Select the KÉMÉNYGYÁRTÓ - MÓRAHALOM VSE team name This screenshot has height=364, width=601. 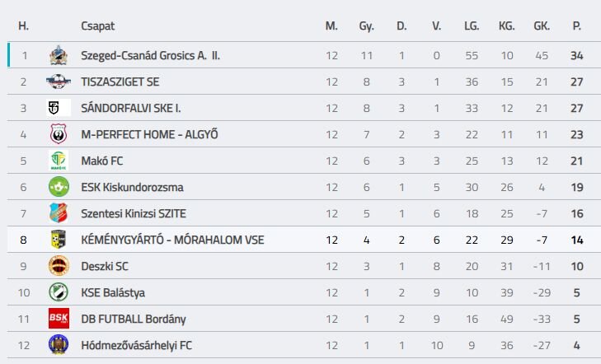coord(172,240)
